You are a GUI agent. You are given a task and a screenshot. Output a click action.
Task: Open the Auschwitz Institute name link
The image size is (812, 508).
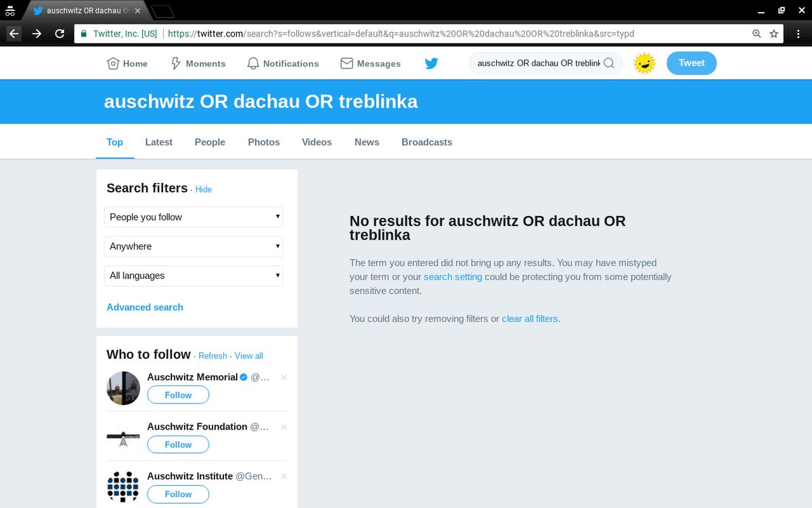190,476
